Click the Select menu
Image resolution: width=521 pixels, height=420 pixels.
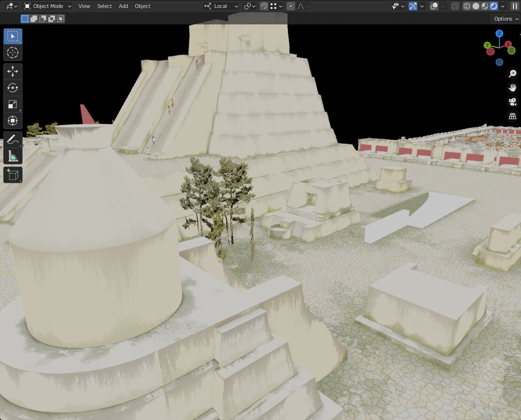tap(104, 6)
